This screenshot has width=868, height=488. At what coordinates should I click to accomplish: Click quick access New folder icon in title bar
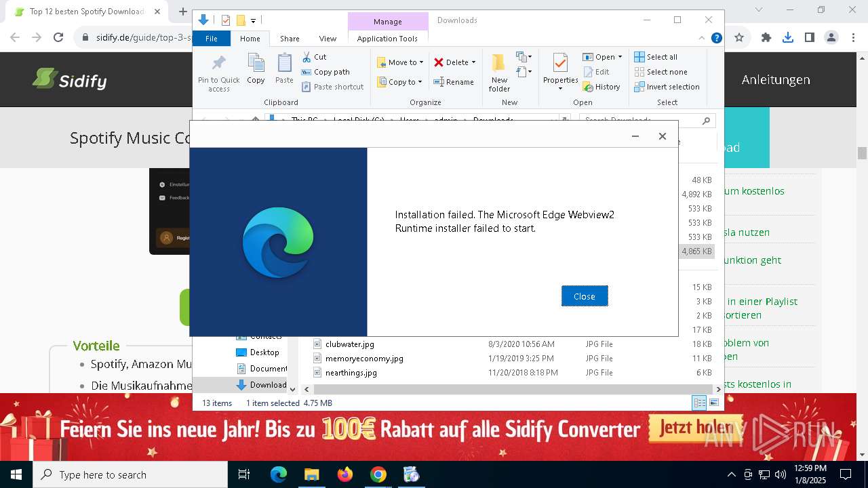tap(240, 20)
